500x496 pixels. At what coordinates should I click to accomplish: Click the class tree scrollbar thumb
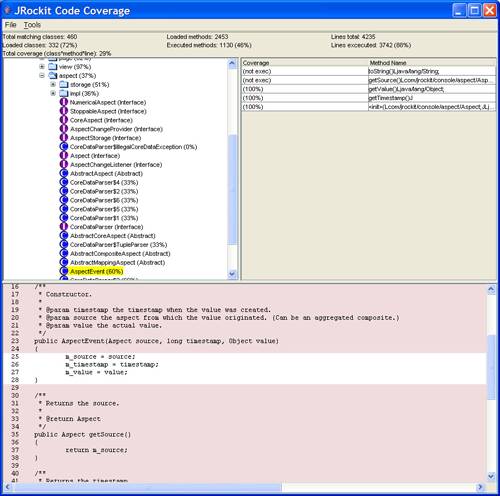232,189
